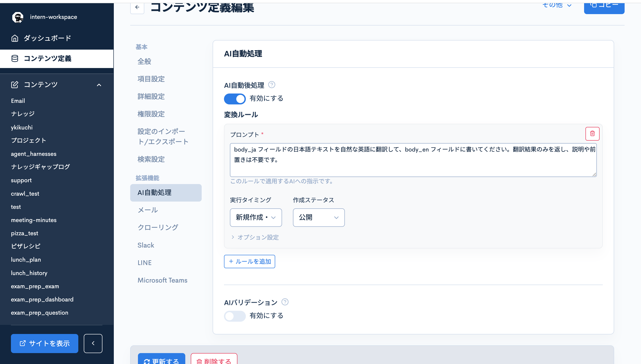641x364 pixels.
Task: Open the 作成ステータス dropdown
Action: (x=319, y=217)
